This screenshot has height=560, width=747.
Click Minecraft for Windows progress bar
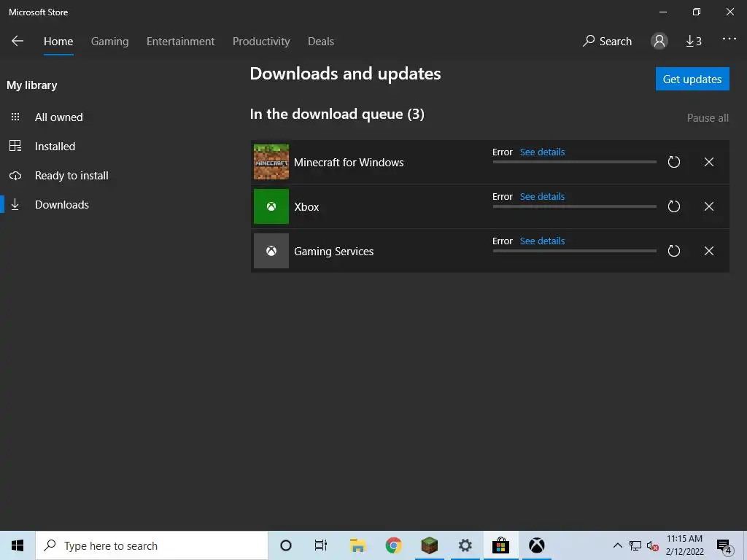pyautogui.click(x=575, y=162)
